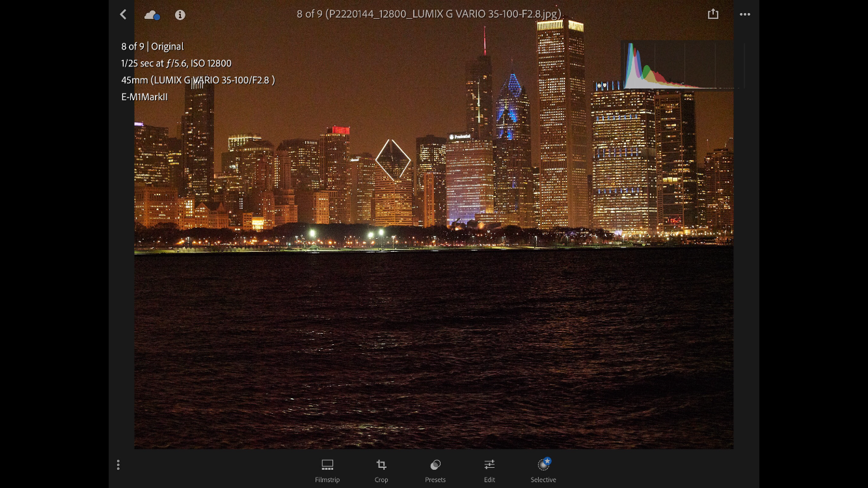The width and height of the screenshot is (868, 488).
Task: Show the Filmstrip view
Action: click(x=327, y=470)
